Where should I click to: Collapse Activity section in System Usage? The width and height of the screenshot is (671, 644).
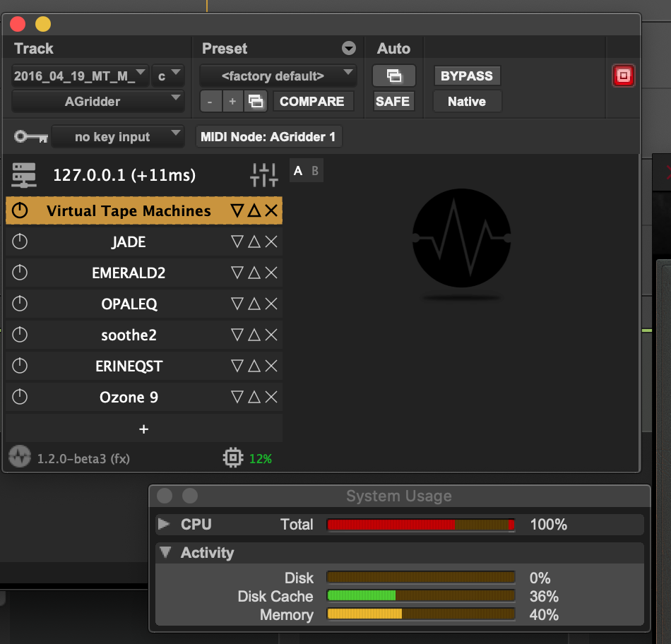tap(165, 552)
